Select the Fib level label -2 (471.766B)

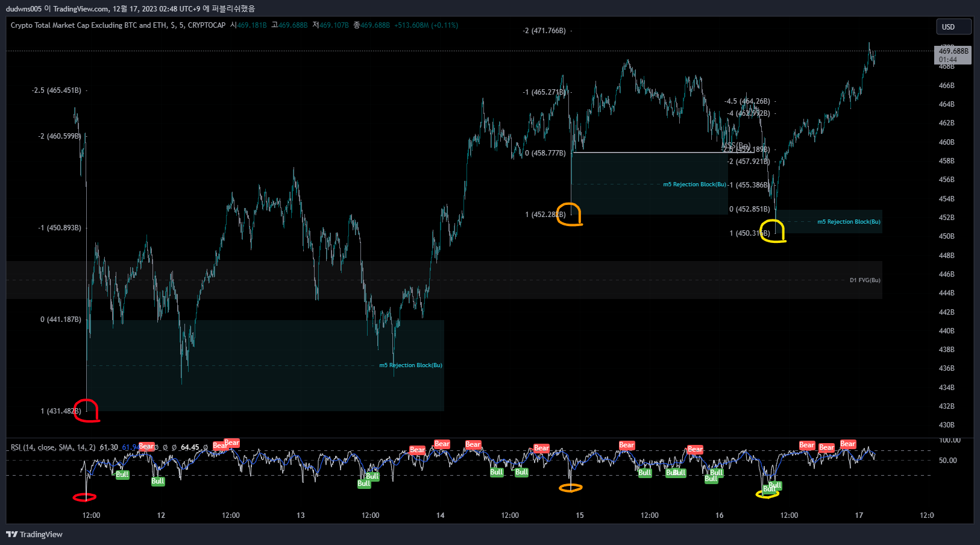[x=544, y=31]
